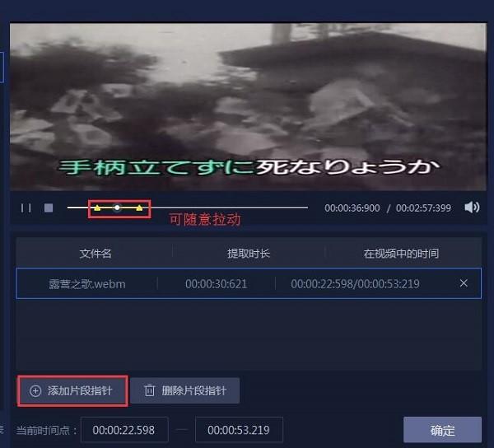Click the left yellow segment start marker
Viewport: 494px width, 448px height.
pyautogui.click(x=97, y=208)
